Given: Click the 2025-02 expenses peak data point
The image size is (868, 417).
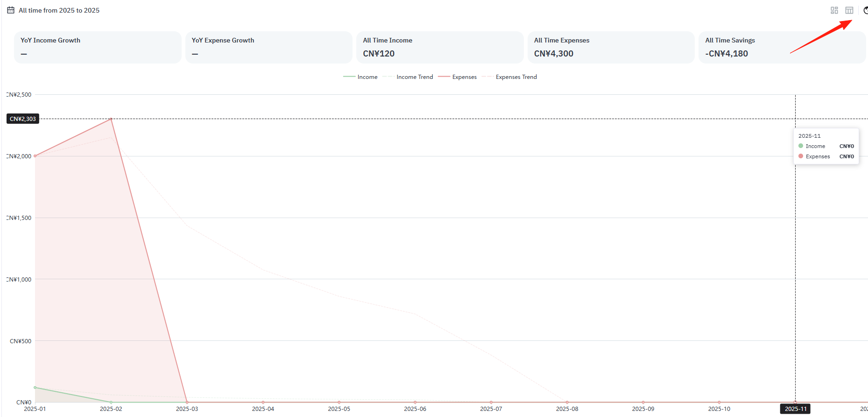Looking at the screenshot, I should (111, 119).
